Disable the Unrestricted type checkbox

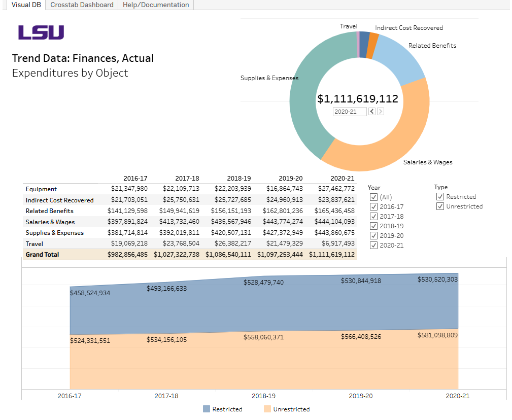[440, 206]
